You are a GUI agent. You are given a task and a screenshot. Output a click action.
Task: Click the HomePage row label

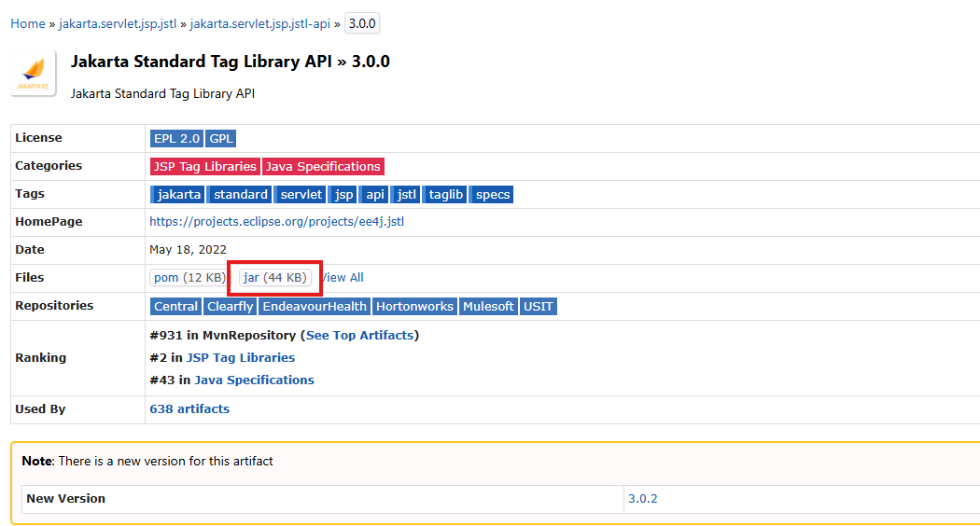[49, 222]
